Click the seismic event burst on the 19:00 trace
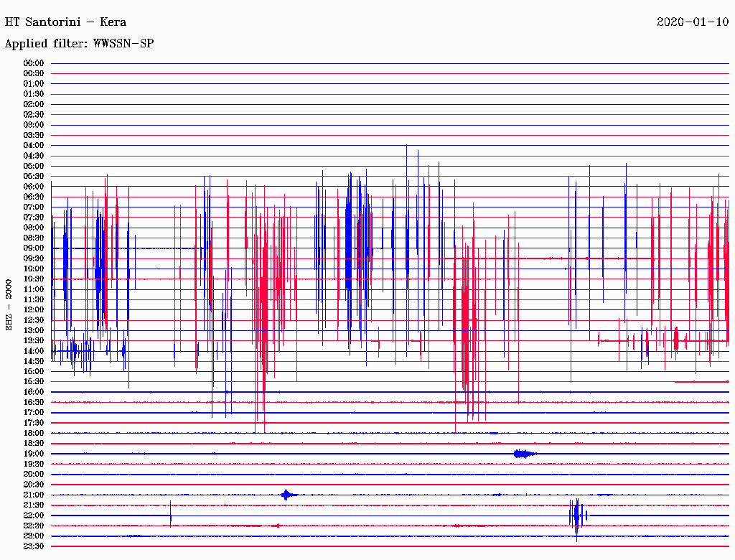 click(x=525, y=454)
